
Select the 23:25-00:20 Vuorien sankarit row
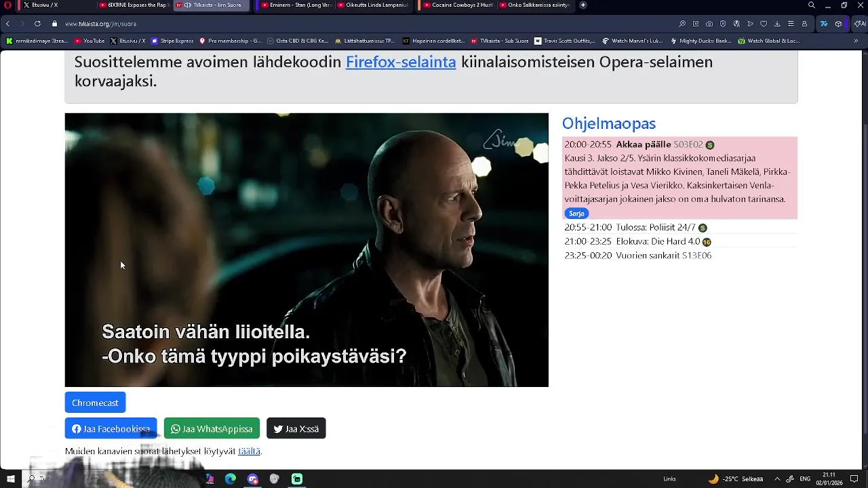(x=679, y=256)
